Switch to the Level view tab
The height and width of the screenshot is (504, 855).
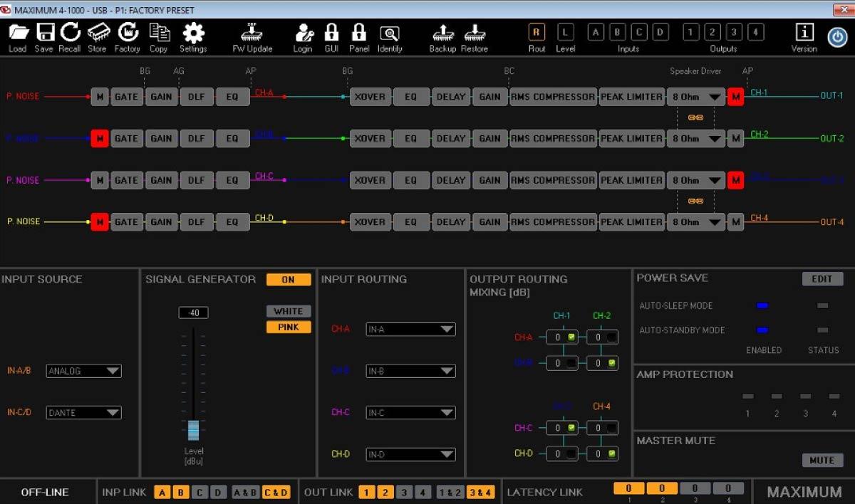(565, 32)
